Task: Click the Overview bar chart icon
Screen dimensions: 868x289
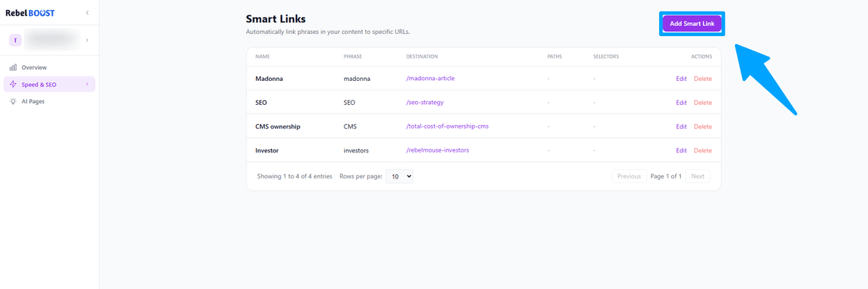Action: 13,67
